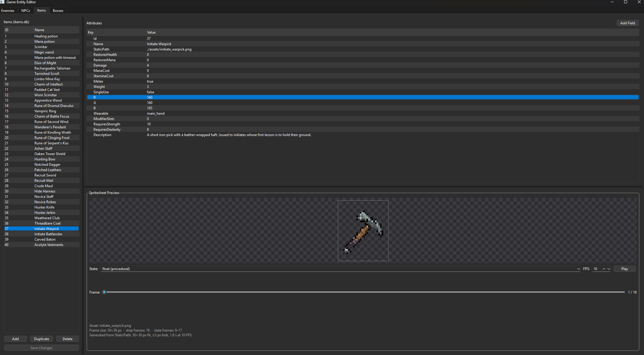The height and width of the screenshot is (355, 644).
Task: Select the Rechargeable Talisman item
Action: [x=42, y=68]
